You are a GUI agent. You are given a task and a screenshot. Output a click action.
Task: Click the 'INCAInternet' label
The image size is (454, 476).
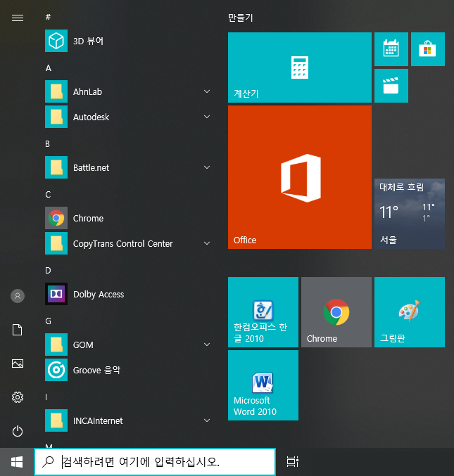pos(98,420)
